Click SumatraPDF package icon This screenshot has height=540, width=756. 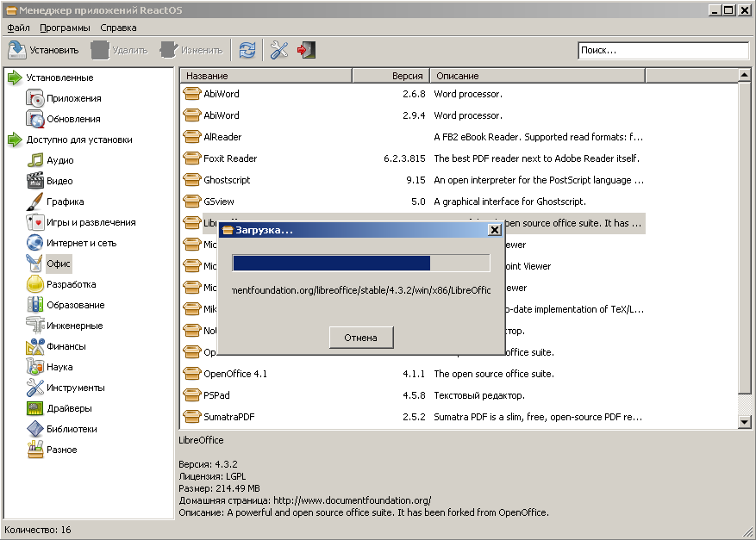192,417
